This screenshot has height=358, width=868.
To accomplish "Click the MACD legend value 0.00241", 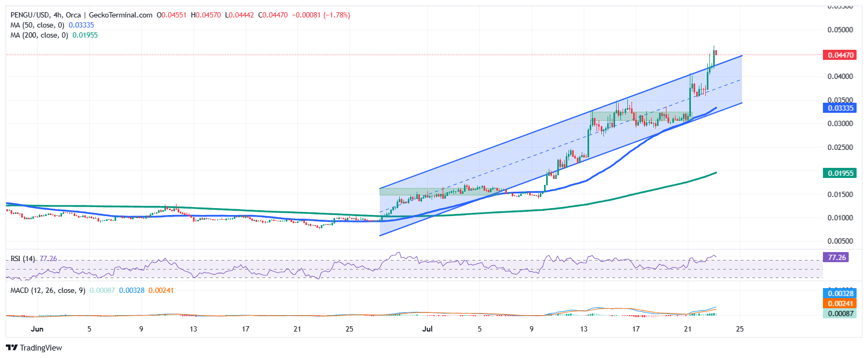I will pyautogui.click(x=161, y=291).
